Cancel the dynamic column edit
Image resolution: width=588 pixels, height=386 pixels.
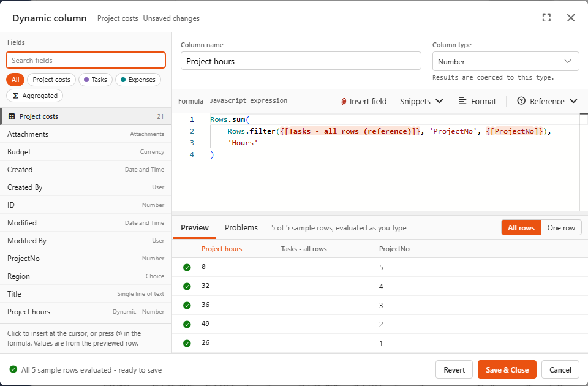[x=560, y=370]
